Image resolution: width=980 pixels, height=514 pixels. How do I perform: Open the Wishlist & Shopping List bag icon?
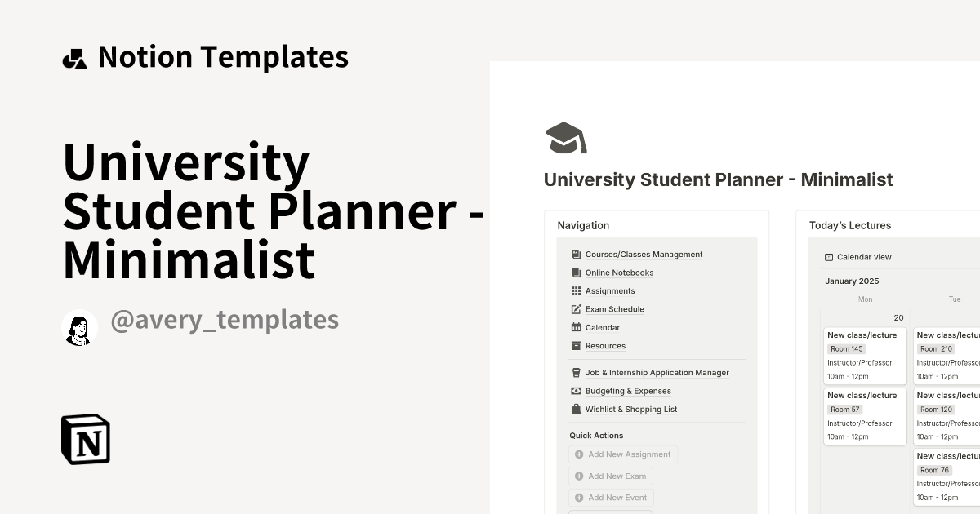[x=574, y=409]
